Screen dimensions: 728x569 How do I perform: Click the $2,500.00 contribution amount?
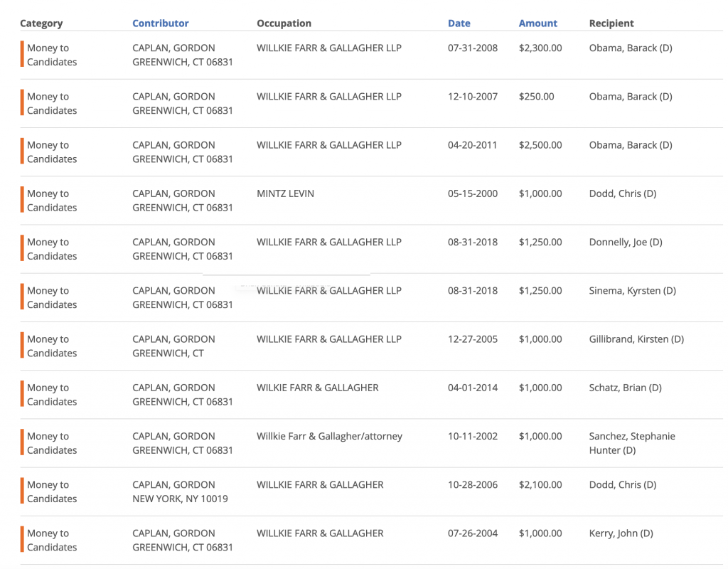coord(540,144)
